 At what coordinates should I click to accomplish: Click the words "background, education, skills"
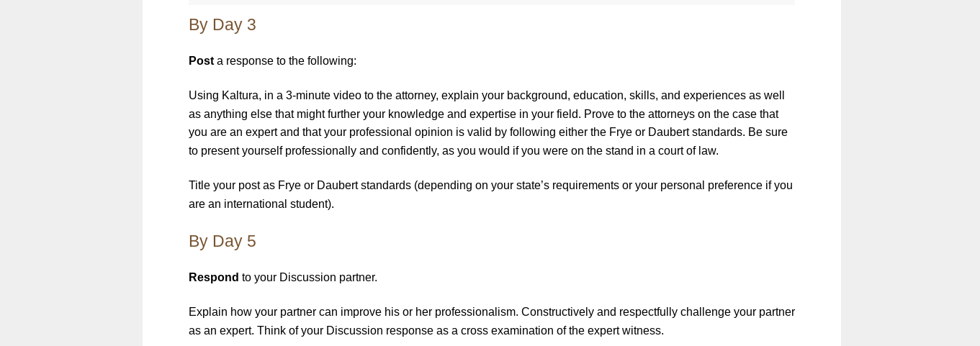tap(581, 96)
